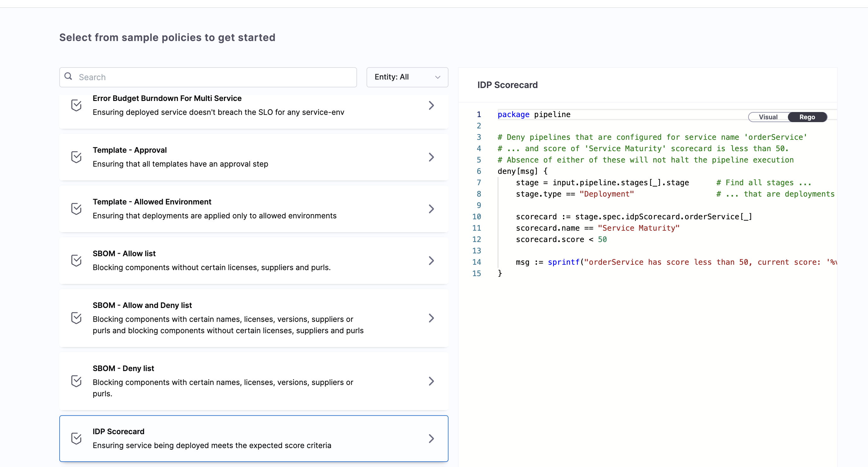
Task: Click policy icon beside Error Budget Burndown
Action: coord(77,105)
